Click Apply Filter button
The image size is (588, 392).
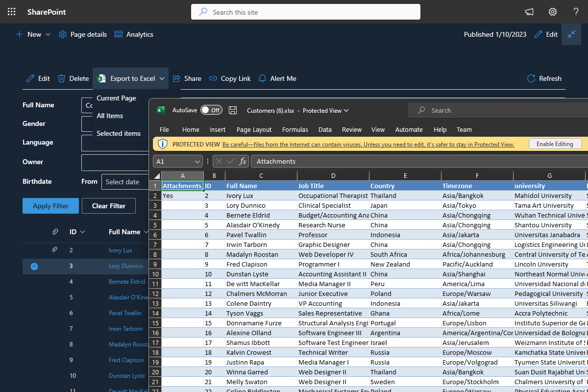point(50,206)
